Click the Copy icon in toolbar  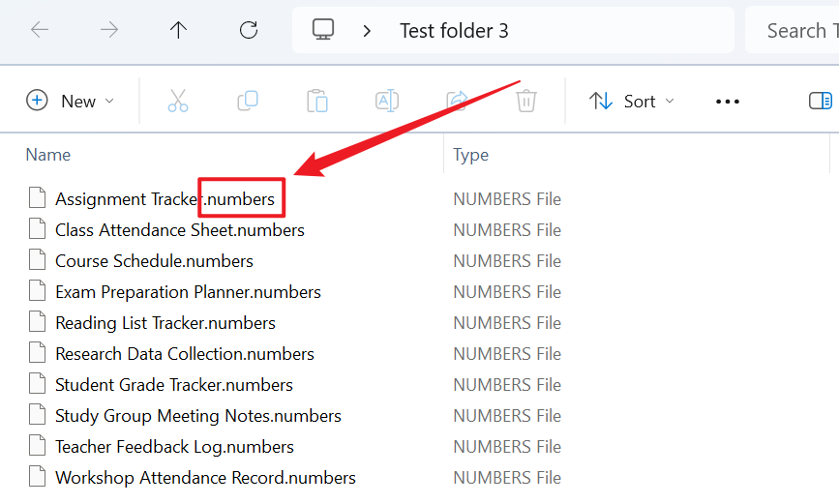pyautogui.click(x=248, y=101)
